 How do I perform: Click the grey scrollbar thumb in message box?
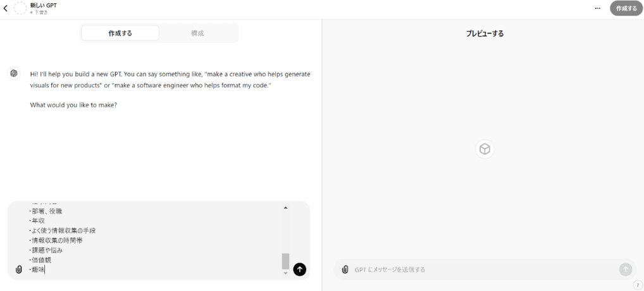pyautogui.click(x=285, y=261)
